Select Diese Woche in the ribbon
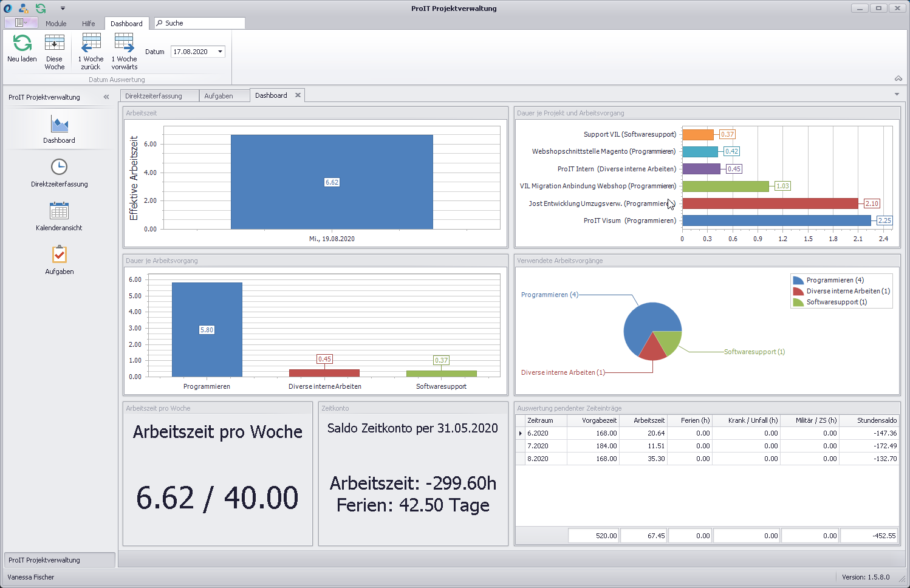The height and width of the screenshot is (588, 910). click(55, 43)
